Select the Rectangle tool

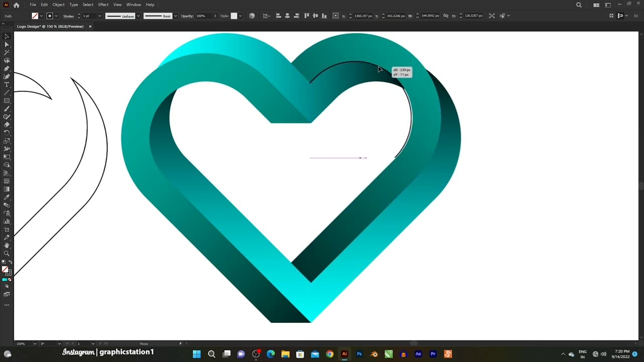point(7,101)
